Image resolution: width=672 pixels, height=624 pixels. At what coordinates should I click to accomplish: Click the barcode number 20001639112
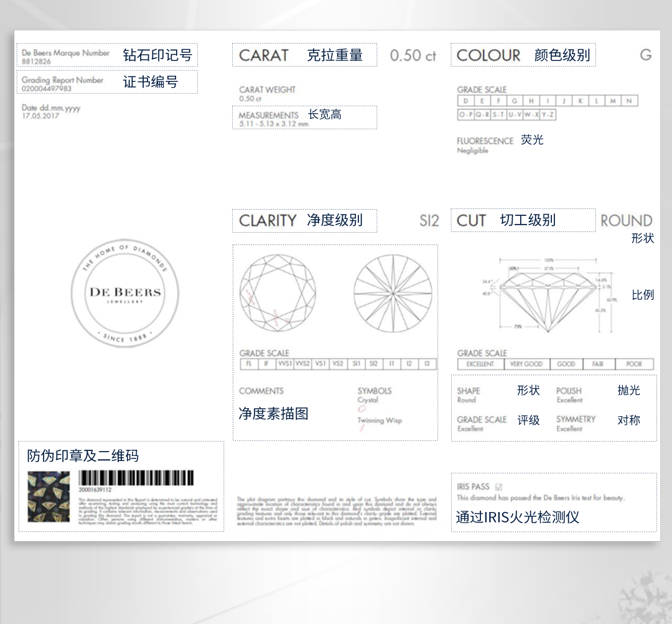tap(95, 490)
